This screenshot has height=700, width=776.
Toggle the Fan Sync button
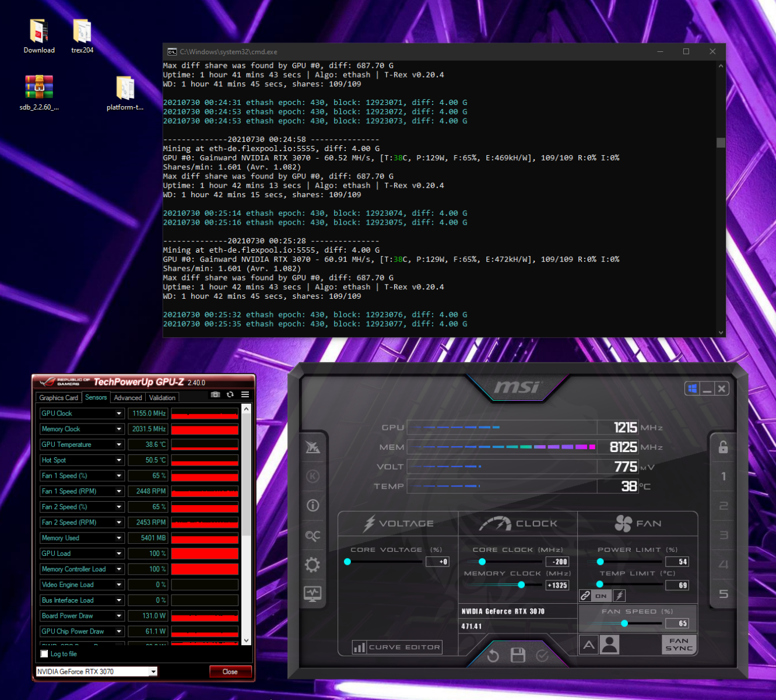[679, 645]
